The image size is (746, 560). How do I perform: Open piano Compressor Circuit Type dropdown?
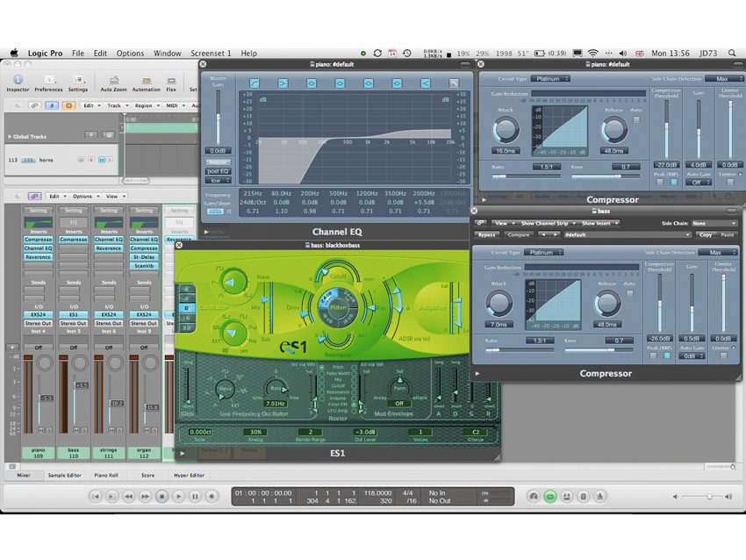[x=550, y=78]
